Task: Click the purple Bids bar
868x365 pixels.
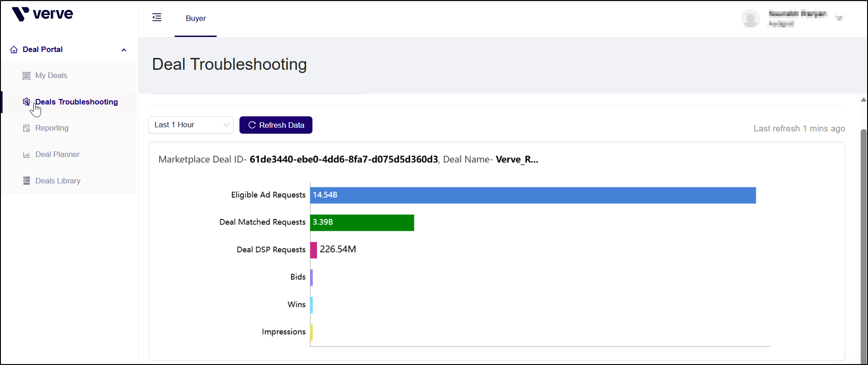Action: click(312, 277)
